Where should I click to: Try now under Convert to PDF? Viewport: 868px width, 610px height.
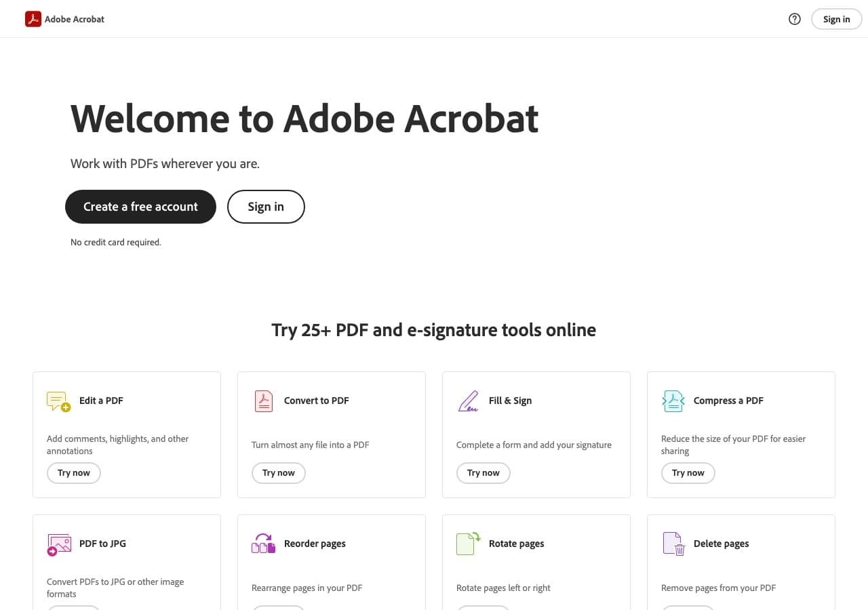[278, 473]
